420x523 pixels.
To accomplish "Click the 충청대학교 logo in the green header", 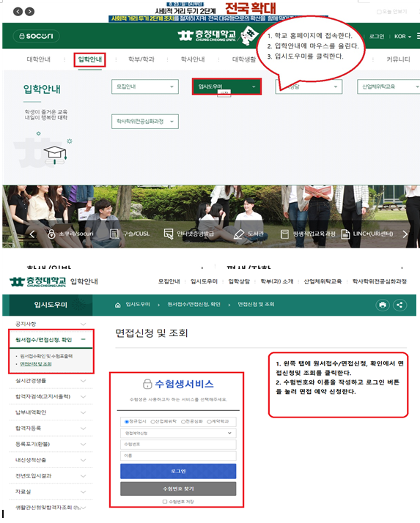I will tap(207, 35).
